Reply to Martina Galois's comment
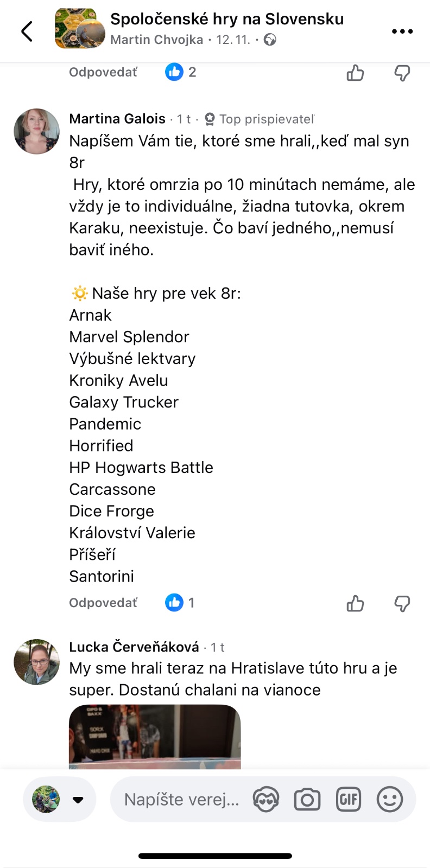The image size is (430, 868). [103, 603]
